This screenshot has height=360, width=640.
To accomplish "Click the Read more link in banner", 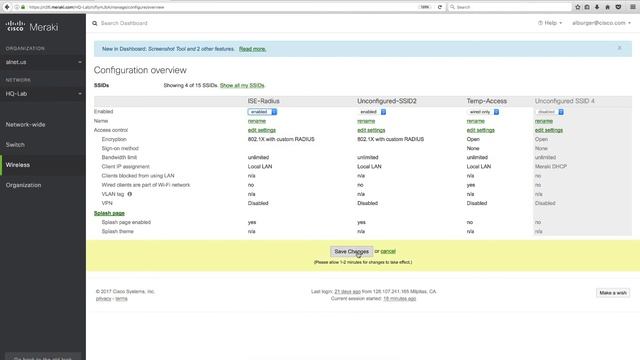I will [x=252, y=49].
